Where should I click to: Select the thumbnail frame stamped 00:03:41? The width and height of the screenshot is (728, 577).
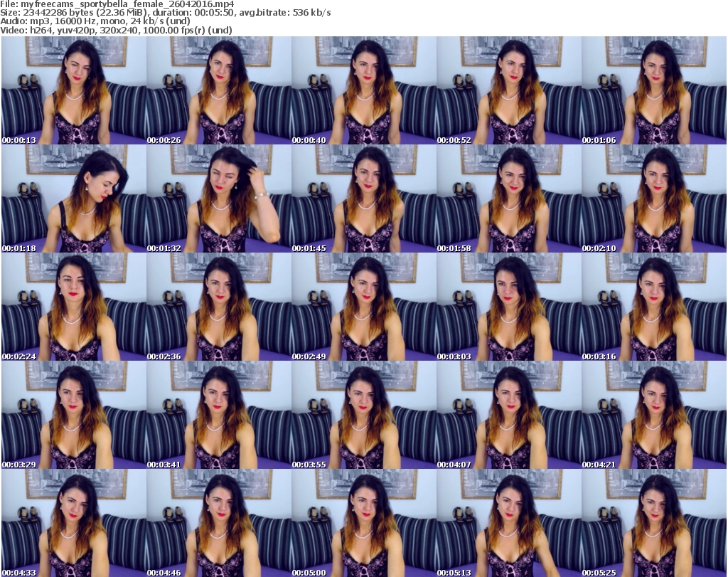tap(219, 415)
